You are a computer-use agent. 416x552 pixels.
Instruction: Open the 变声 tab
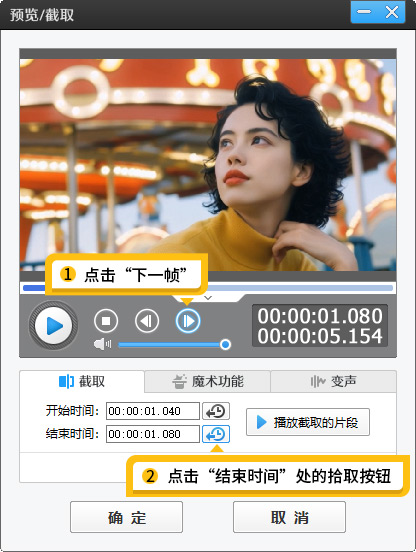click(333, 381)
